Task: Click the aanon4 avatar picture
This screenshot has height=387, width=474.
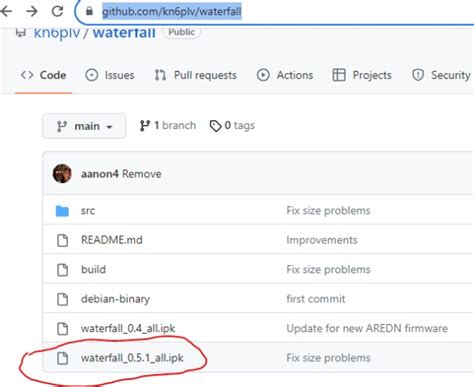Action: (x=62, y=174)
